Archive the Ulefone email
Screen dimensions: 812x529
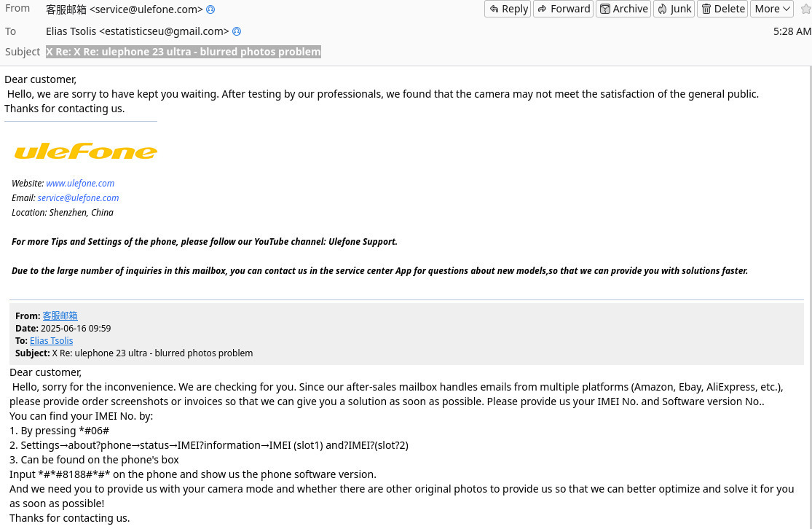pyautogui.click(x=623, y=9)
